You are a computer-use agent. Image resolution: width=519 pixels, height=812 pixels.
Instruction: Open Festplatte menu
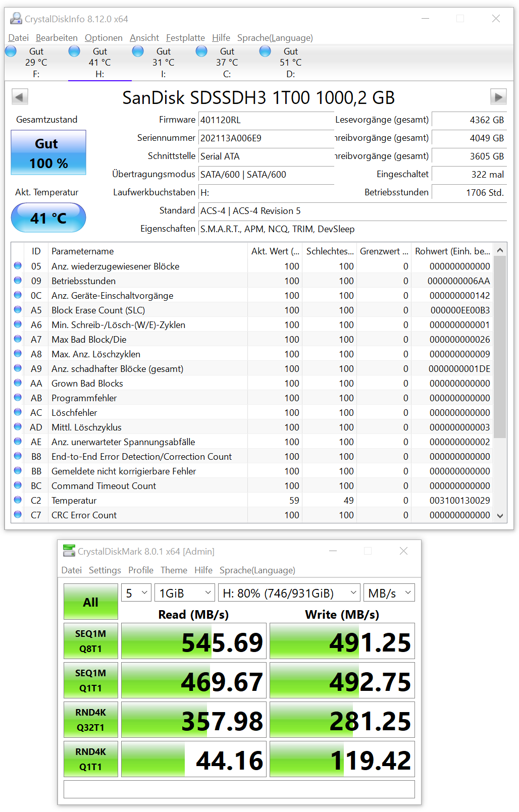coord(185,38)
